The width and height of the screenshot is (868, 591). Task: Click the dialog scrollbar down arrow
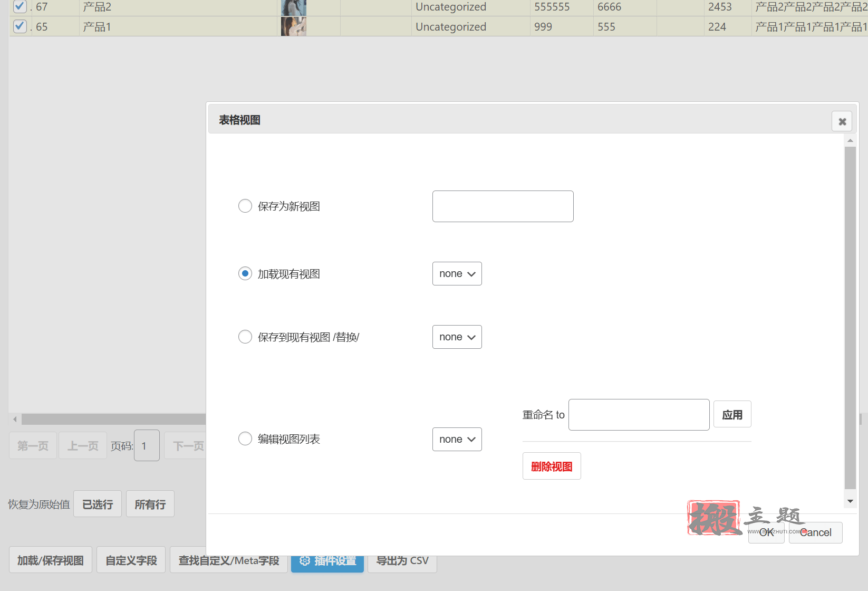850,501
